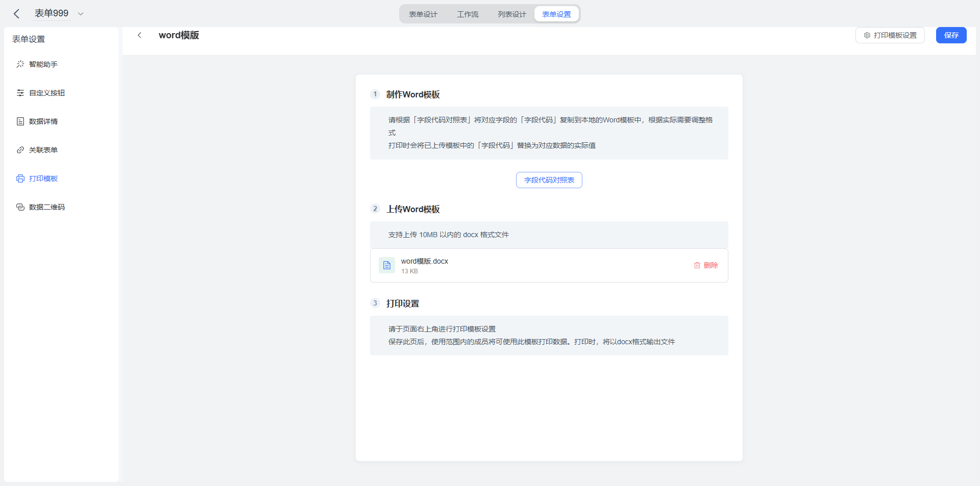This screenshot has width=980, height=486.
Task: Open 打印模板设置 button
Action: pyautogui.click(x=890, y=35)
